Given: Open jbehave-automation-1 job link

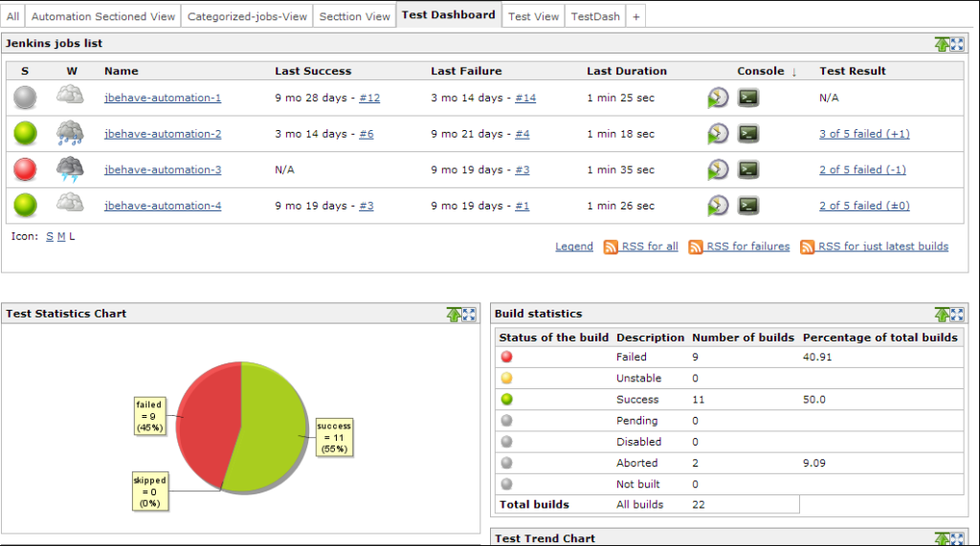Looking at the screenshot, I should coord(163,98).
